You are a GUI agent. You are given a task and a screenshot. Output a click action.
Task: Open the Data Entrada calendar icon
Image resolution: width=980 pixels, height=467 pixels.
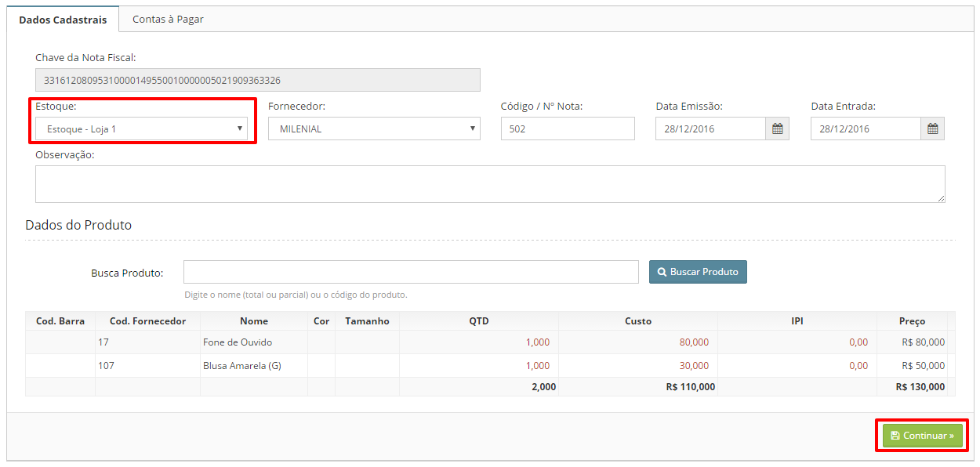pyautogui.click(x=932, y=129)
